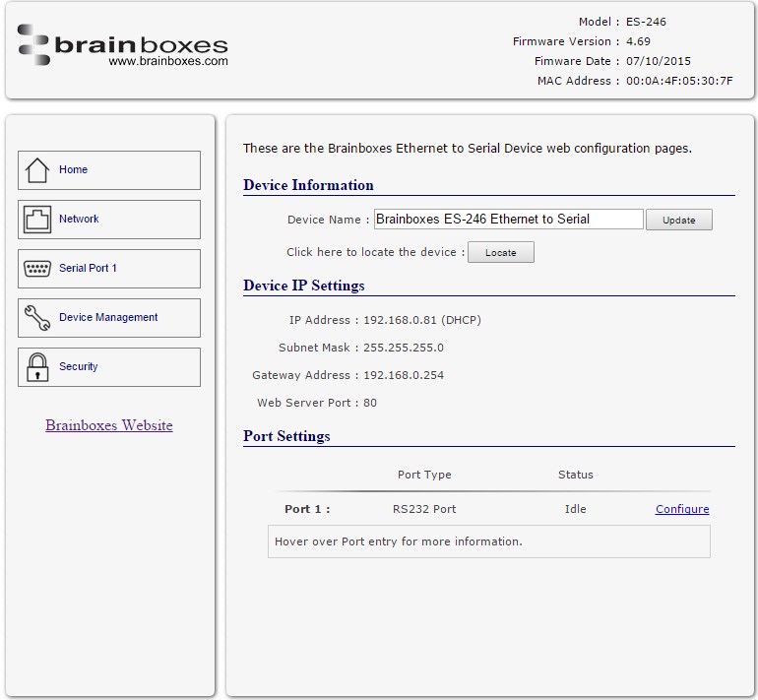Click the RS232 Port type entry

pyautogui.click(x=424, y=509)
